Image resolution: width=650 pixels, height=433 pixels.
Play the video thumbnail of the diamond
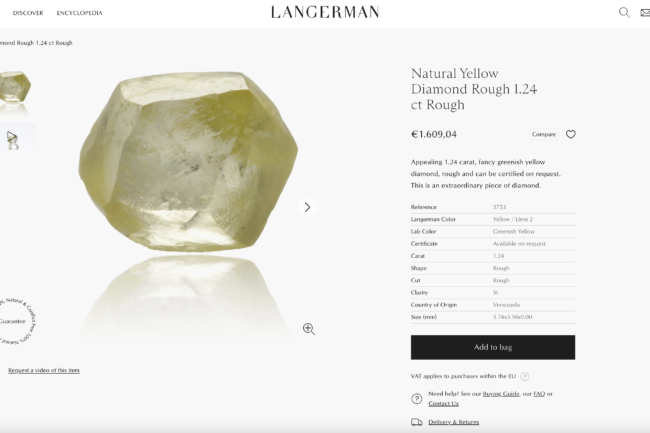(12, 138)
